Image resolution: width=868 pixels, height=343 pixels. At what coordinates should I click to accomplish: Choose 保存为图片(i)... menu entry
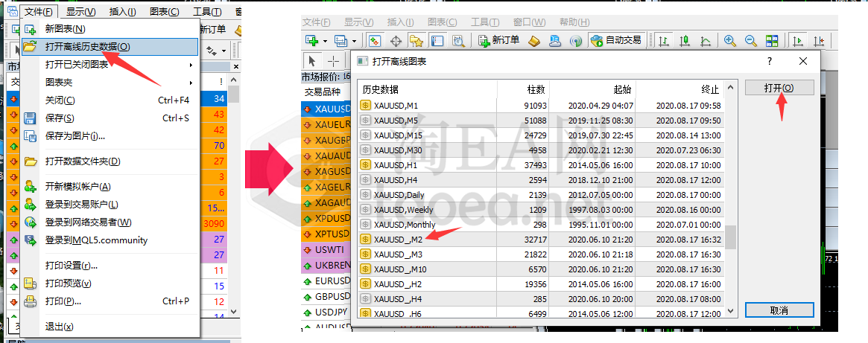tap(109, 136)
